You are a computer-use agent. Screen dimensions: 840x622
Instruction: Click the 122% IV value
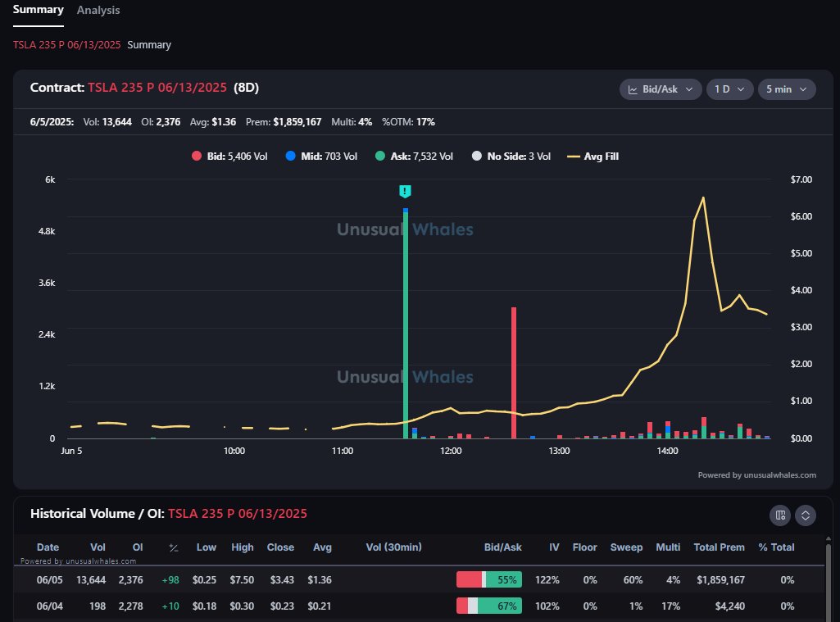click(547, 579)
